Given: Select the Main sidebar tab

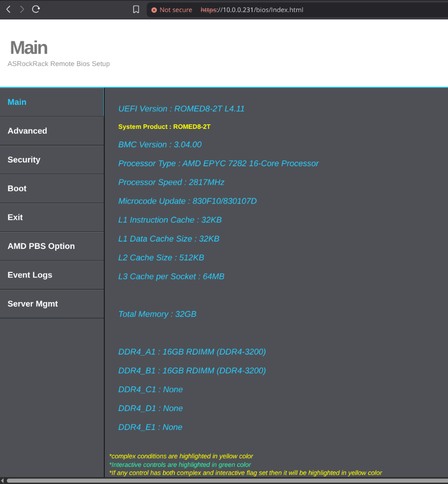Looking at the screenshot, I should 52,102.
